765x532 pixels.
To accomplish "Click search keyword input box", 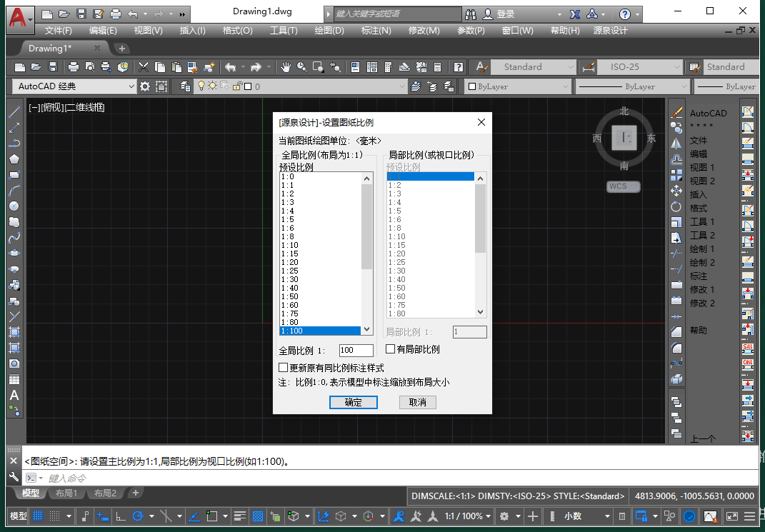I will [x=397, y=14].
